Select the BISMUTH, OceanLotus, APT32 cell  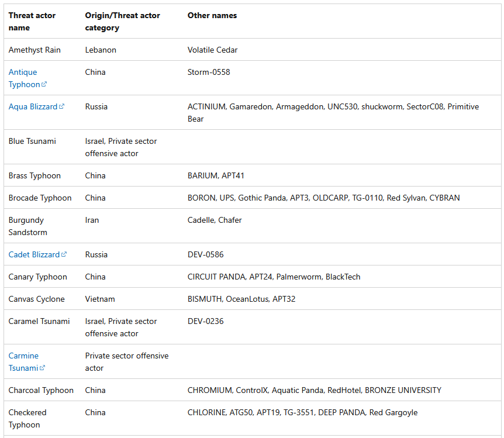click(x=241, y=299)
